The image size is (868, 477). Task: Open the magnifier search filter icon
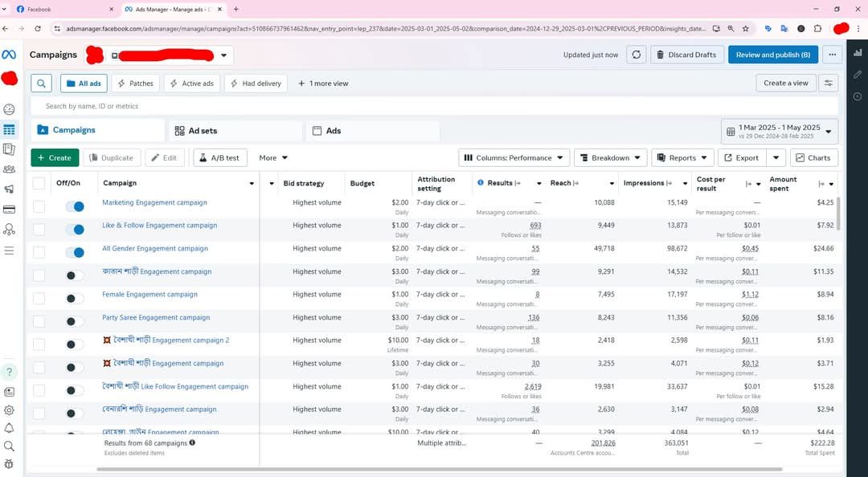click(42, 84)
